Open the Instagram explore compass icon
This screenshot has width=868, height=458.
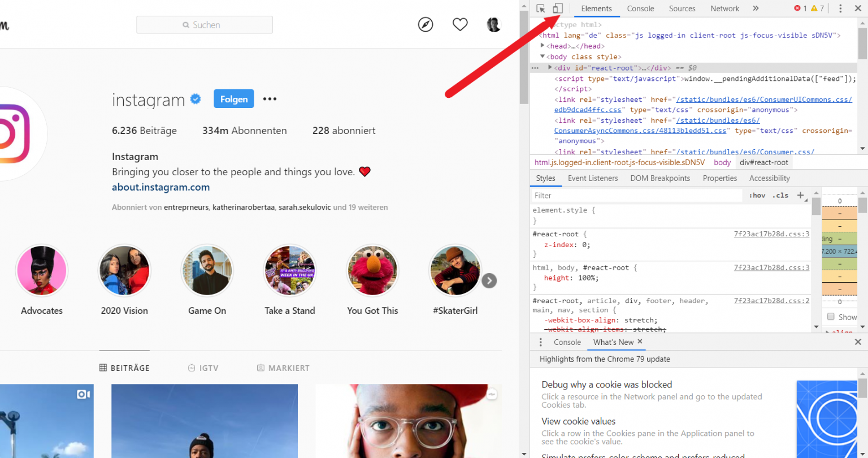coord(426,24)
